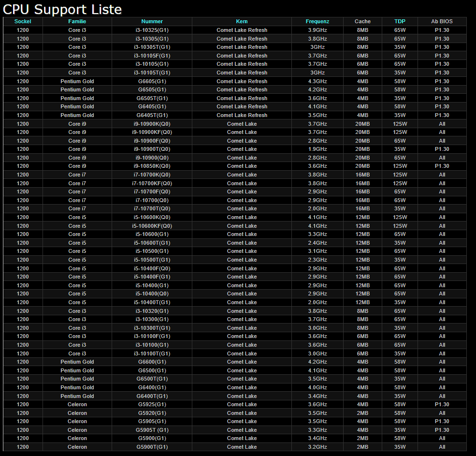This screenshot has width=476, height=456.
Task: Select the i7-10700T(Q0) cell
Action: pyautogui.click(x=152, y=209)
